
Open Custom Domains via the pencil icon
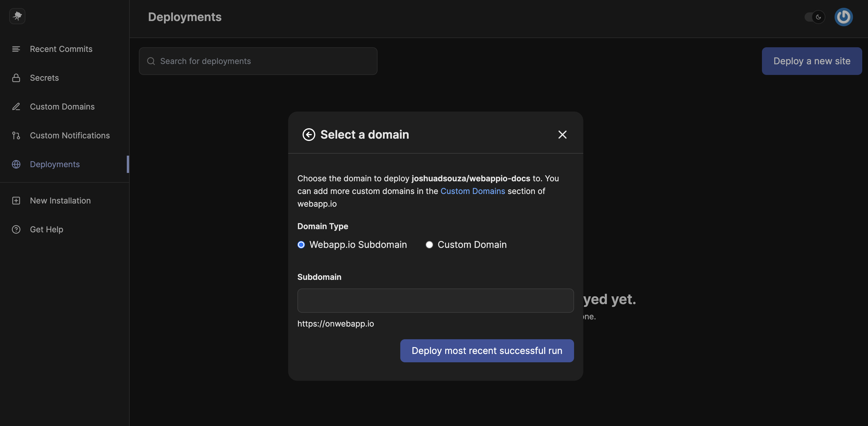click(x=16, y=107)
